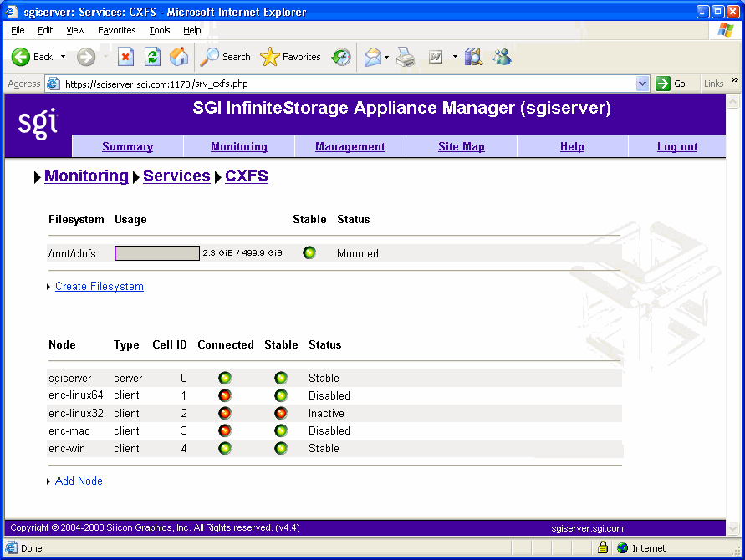Click enc-linux32 Connected red indicator
Screen dimensions: 745x560
tap(225, 413)
